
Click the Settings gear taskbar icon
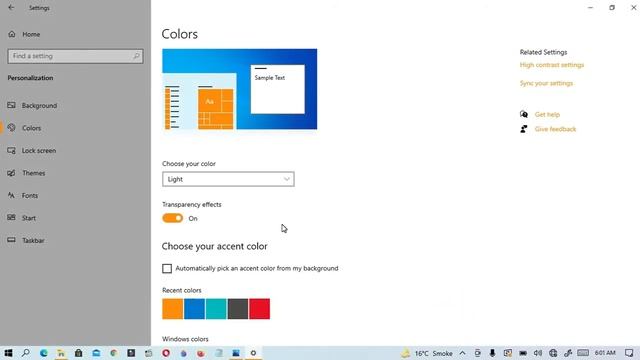point(253,353)
